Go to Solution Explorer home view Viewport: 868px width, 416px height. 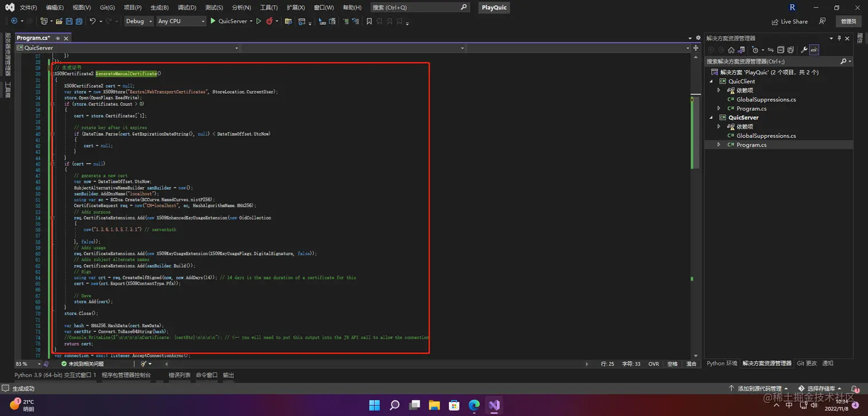(731, 50)
